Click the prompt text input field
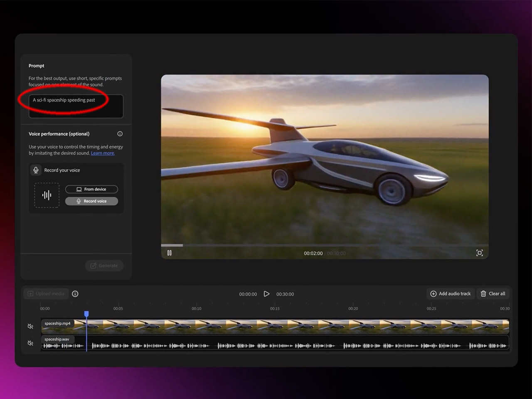532x399 pixels. click(x=76, y=106)
